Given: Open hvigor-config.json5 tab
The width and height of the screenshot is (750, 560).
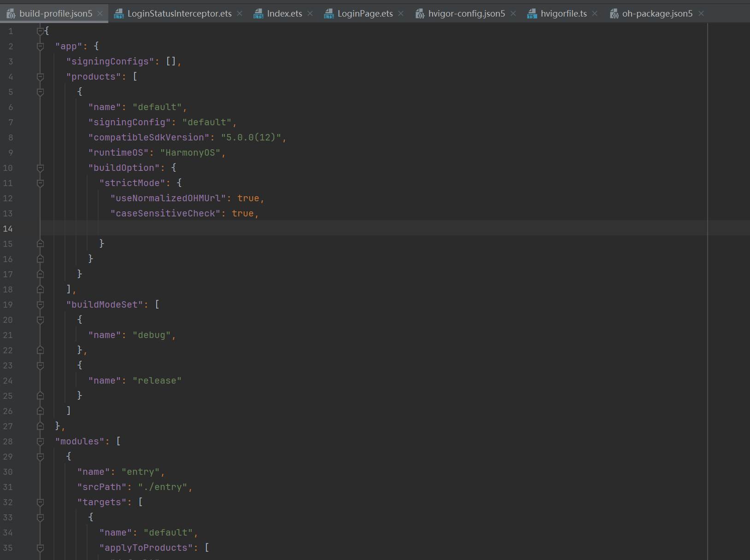Looking at the screenshot, I should (466, 14).
